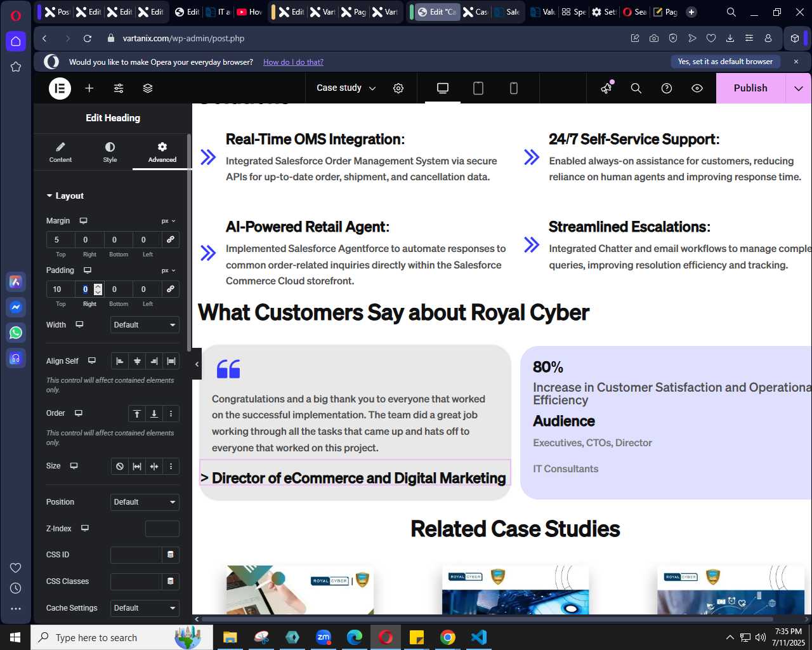
Task: Open the Position dropdown
Action: (145, 502)
